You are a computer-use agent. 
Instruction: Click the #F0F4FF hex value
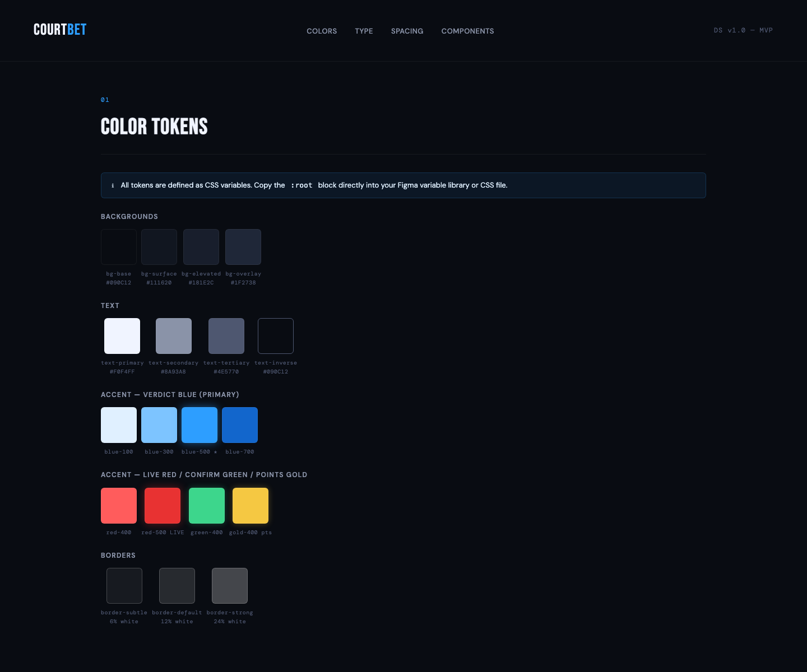(122, 372)
